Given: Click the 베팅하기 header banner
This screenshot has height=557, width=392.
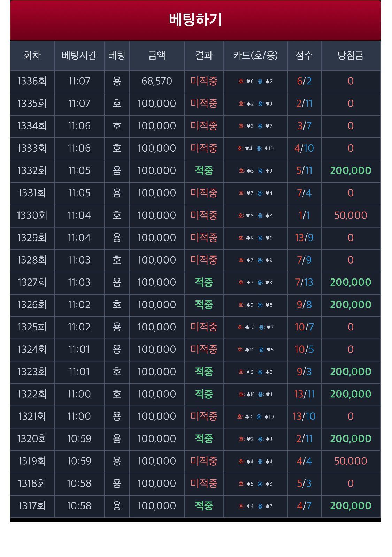Looking at the screenshot, I should point(195,20).
